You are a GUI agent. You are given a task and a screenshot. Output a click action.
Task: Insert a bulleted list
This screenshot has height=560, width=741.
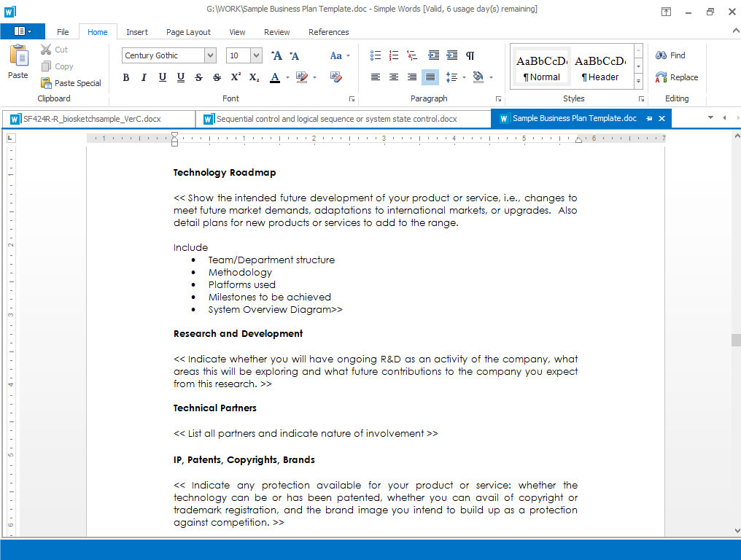pyautogui.click(x=376, y=55)
